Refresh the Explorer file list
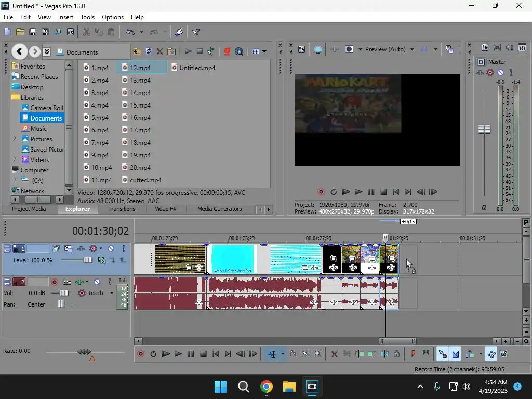Image resolution: width=532 pixels, height=399 pixels. [x=149, y=51]
